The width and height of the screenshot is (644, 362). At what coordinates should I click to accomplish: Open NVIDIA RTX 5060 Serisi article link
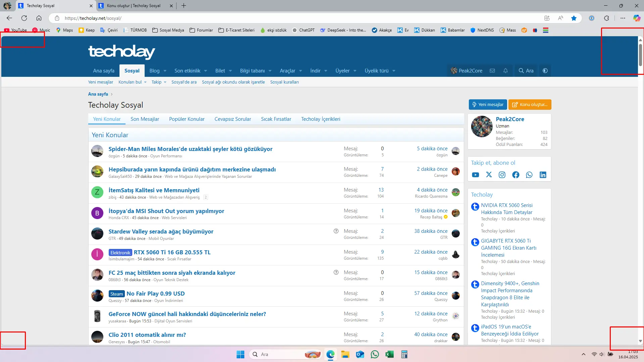click(x=506, y=209)
